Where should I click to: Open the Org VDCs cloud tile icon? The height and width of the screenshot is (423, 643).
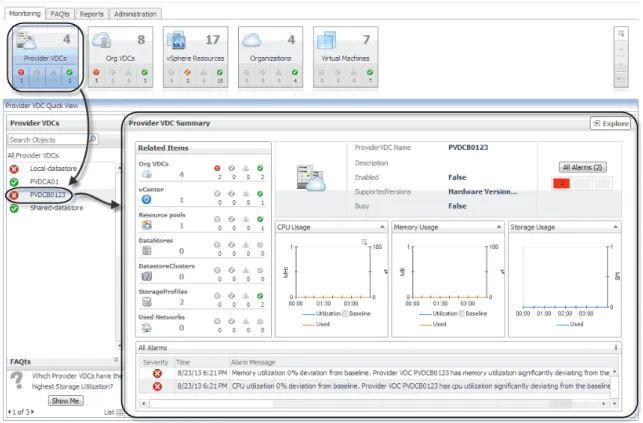[101, 40]
